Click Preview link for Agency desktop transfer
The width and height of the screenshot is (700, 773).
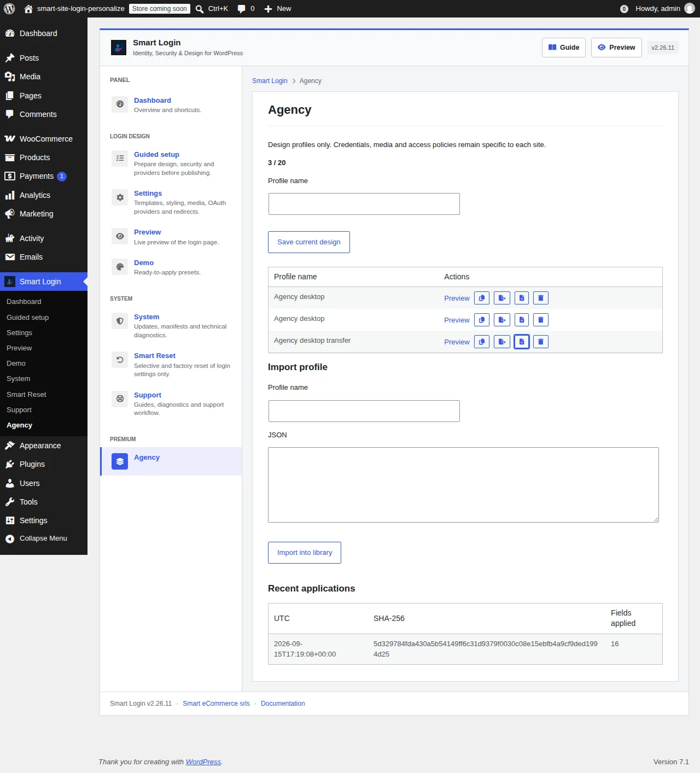tap(457, 342)
